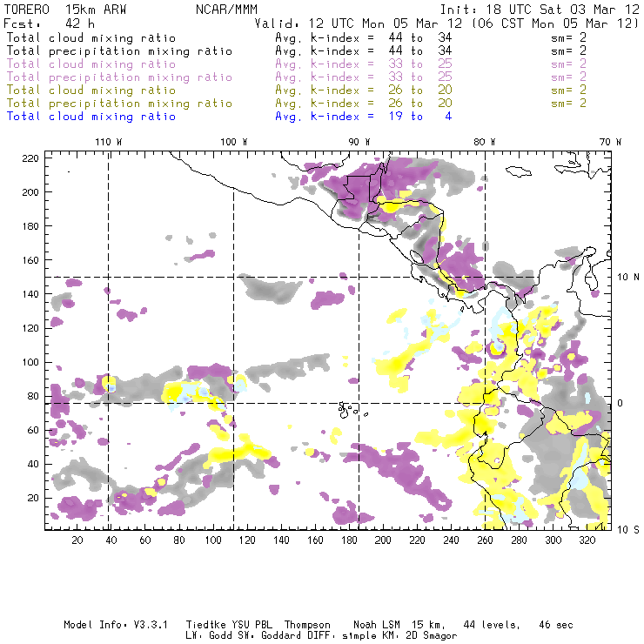The height and width of the screenshot is (644, 644).
Task: Click the '320' tick on the horizontal axis
Action: point(587,540)
